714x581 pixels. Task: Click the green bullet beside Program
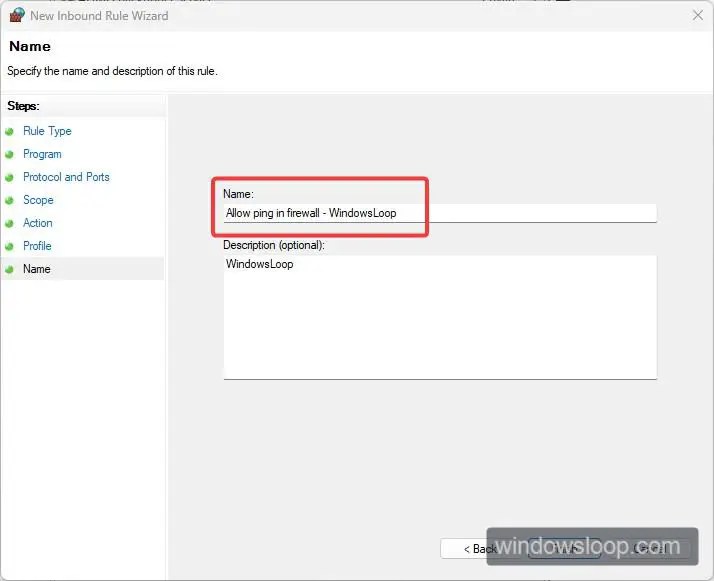[x=10, y=154]
